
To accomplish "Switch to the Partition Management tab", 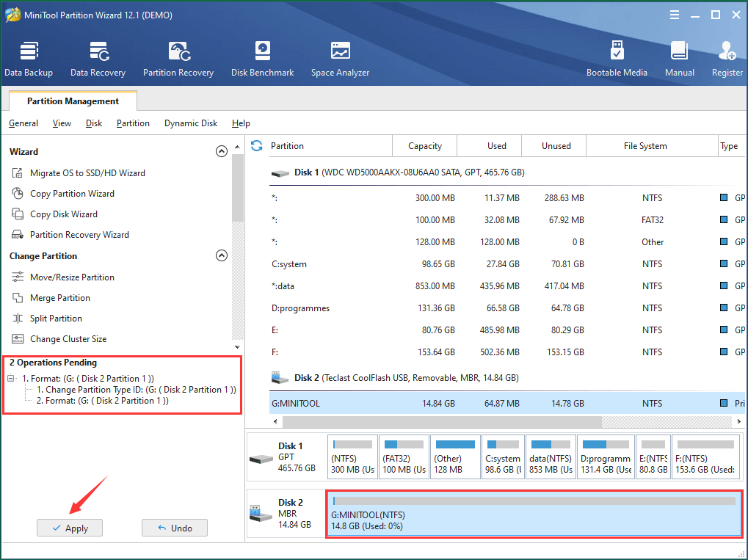I will [71, 101].
